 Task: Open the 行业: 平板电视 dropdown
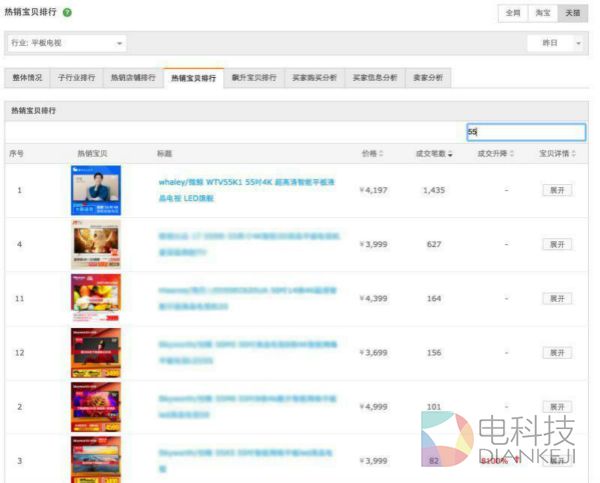pos(67,43)
